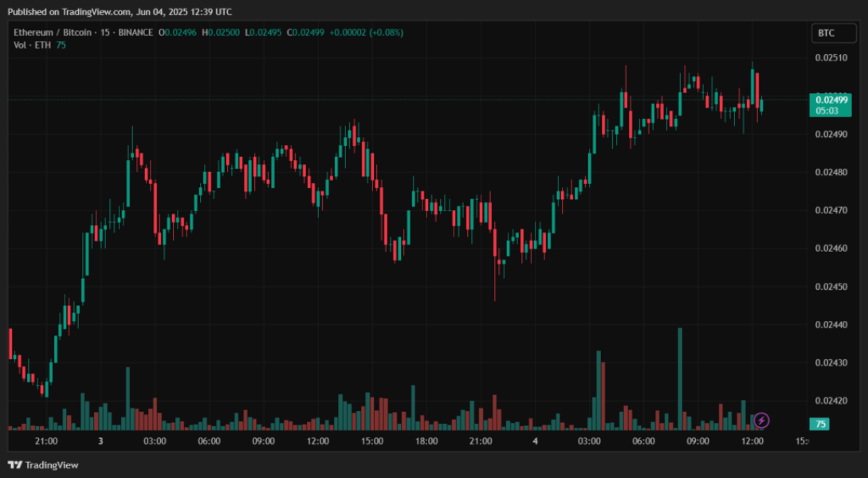Screen dimensions: 868x478
Task: Click the teal volume value tag 75
Action: coord(820,424)
